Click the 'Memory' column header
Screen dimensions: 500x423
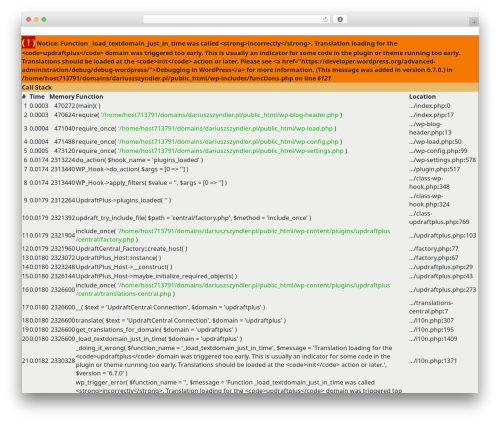click(x=62, y=96)
